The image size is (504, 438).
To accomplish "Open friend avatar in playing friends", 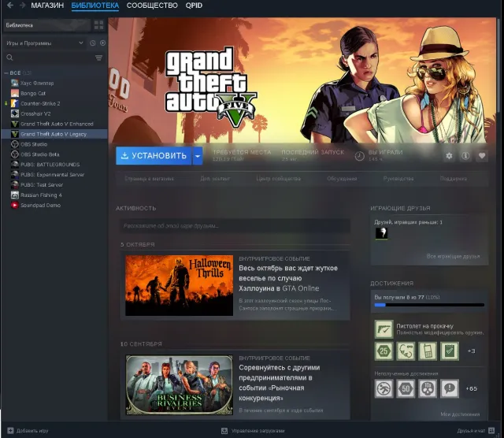I will (381, 233).
